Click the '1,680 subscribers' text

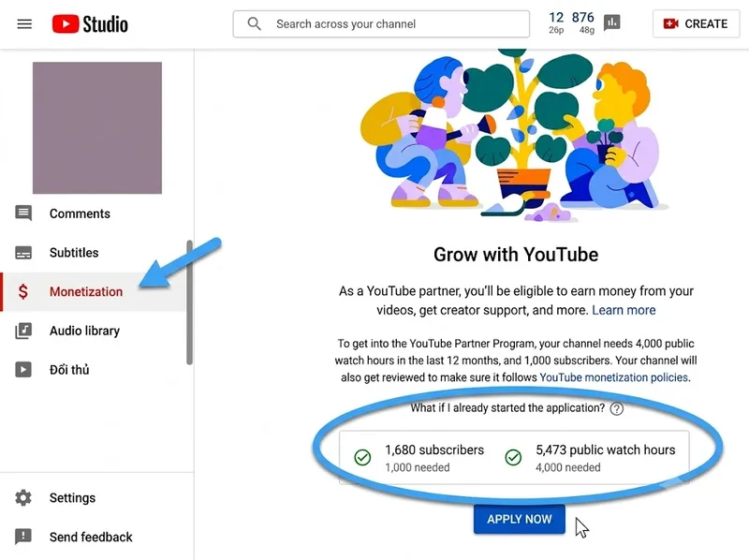434,450
